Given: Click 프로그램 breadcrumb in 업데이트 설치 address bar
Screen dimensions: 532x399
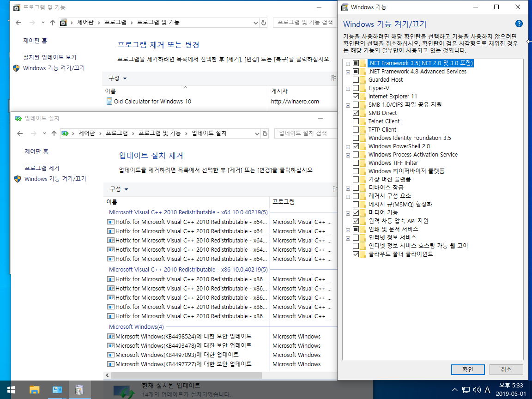Looking at the screenshot, I should point(117,133).
